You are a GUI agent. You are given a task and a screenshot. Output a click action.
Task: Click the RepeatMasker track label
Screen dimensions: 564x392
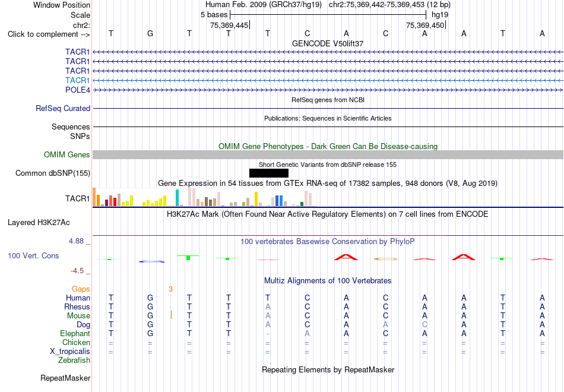click(x=65, y=378)
